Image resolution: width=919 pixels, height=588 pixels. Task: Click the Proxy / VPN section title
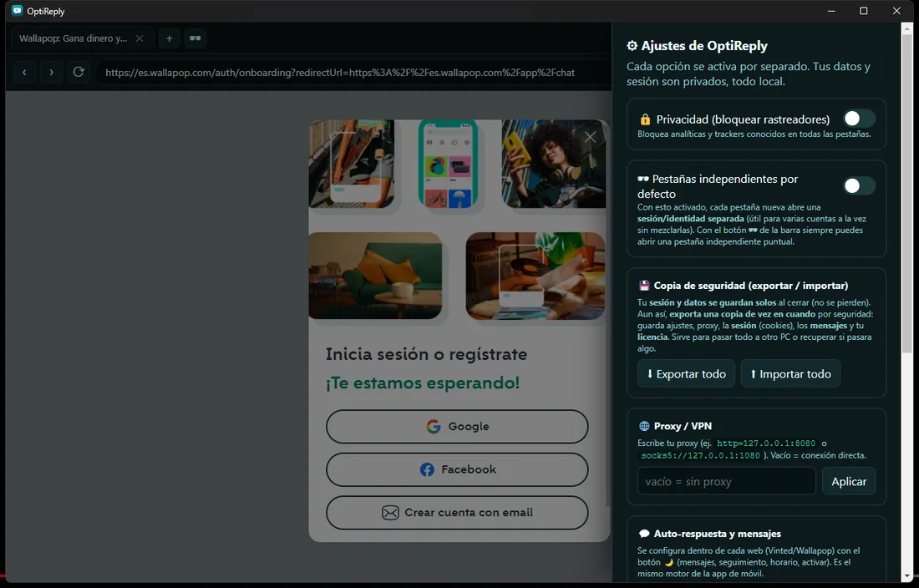(x=683, y=426)
